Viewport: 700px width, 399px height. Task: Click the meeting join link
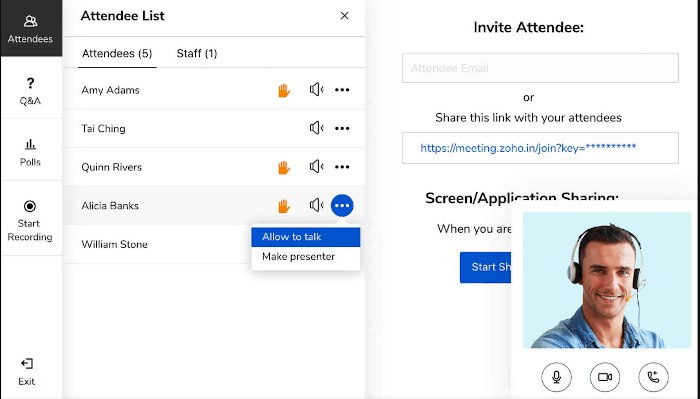pyautogui.click(x=528, y=148)
